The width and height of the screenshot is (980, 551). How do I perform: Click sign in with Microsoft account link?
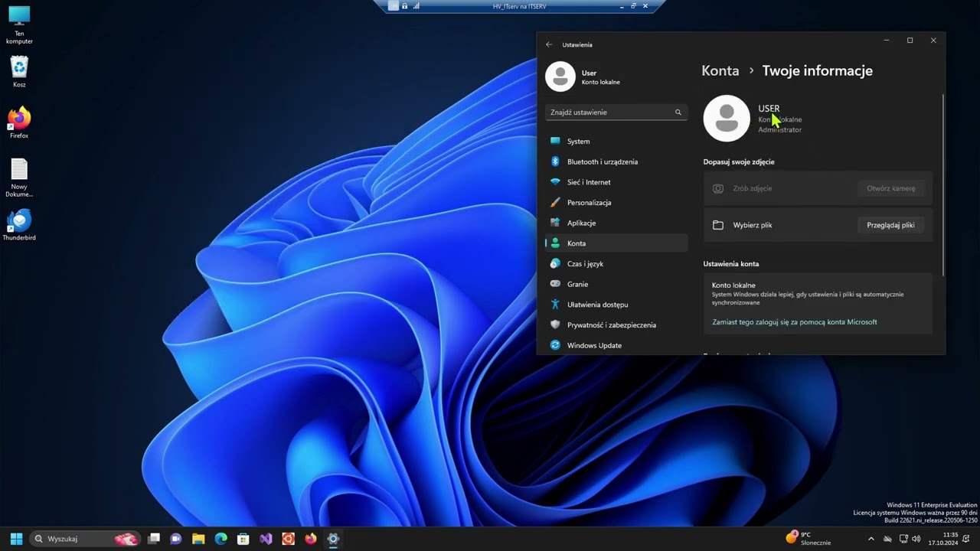pyautogui.click(x=794, y=322)
